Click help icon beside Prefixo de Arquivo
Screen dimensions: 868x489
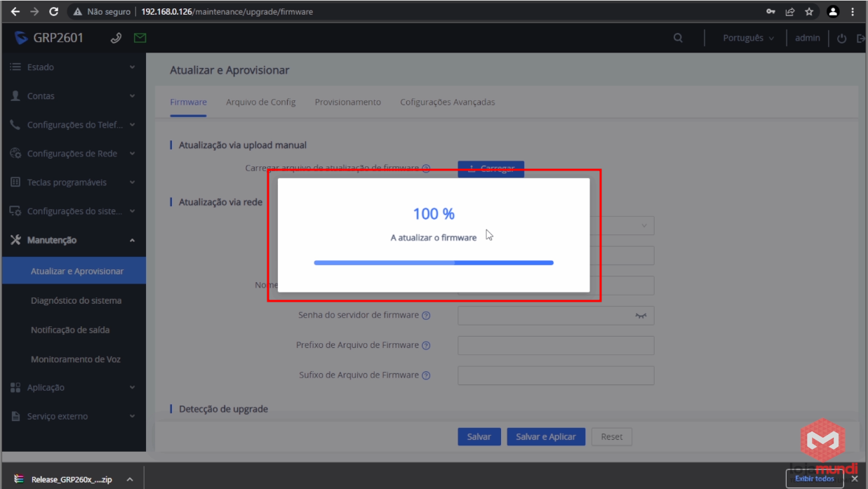pos(426,345)
